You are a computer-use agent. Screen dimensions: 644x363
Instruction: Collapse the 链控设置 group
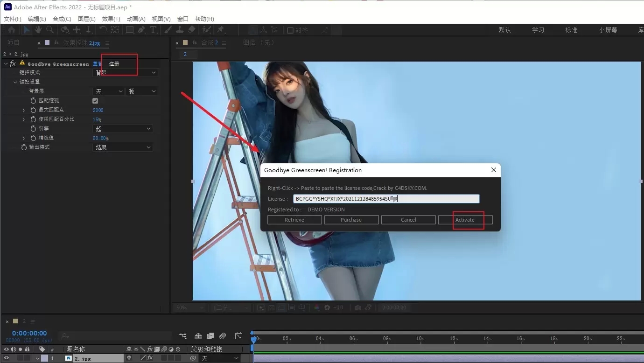[x=15, y=82]
